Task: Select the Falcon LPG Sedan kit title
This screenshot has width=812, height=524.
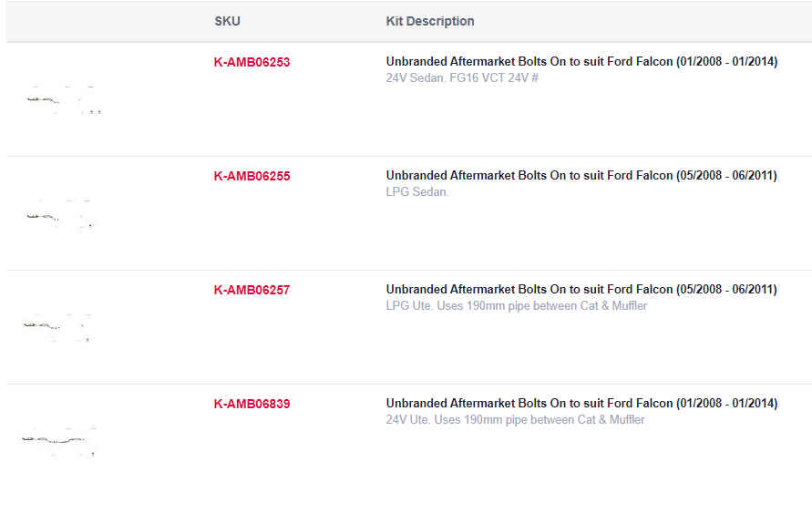Action: click(x=581, y=175)
